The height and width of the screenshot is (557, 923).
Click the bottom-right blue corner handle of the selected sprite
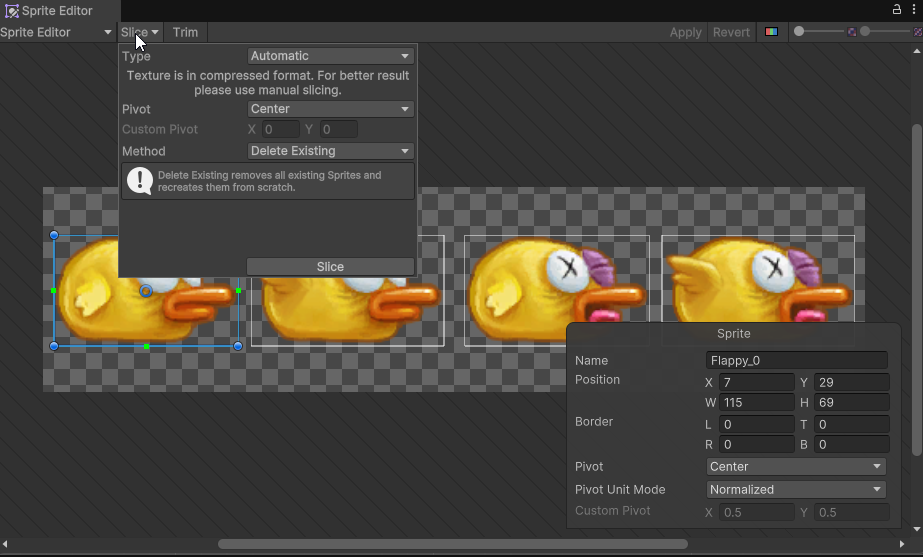(x=238, y=346)
